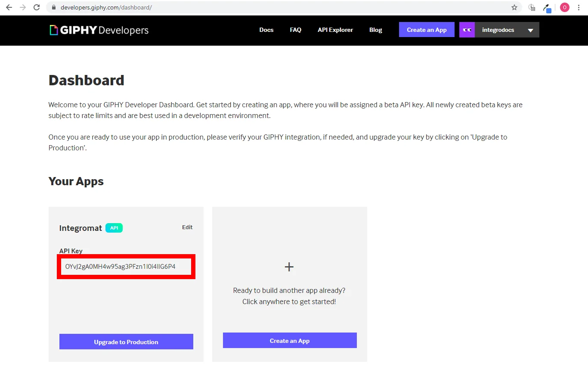Click the padlock site security icon
The height and width of the screenshot is (367, 588).
pos(54,7)
